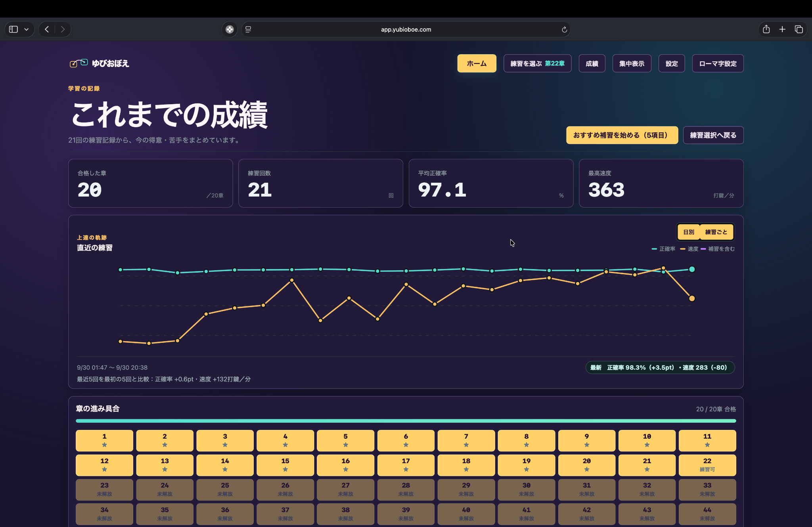Click the 速度 legend entry
812x527 pixels.
[689, 249]
